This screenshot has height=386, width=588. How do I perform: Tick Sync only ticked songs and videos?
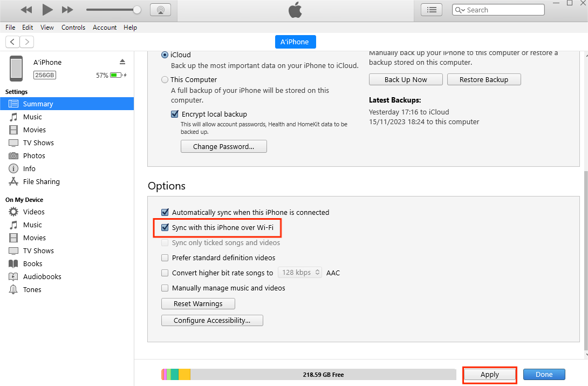[165, 243]
